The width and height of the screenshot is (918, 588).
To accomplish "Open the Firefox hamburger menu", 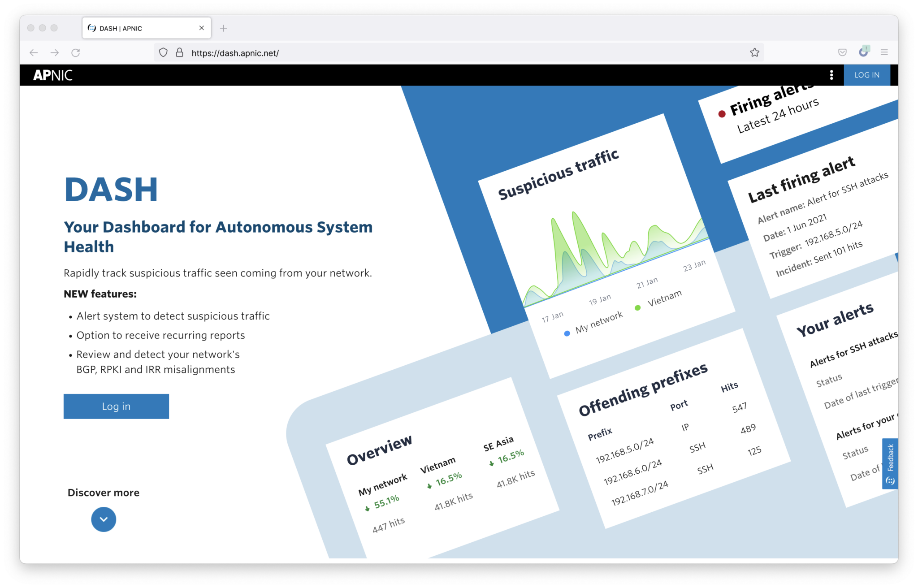I will click(884, 52).
